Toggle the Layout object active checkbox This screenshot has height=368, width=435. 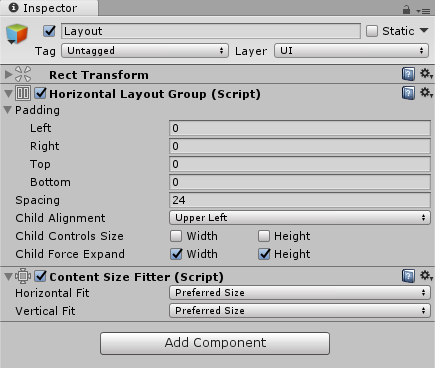(49, 31)
